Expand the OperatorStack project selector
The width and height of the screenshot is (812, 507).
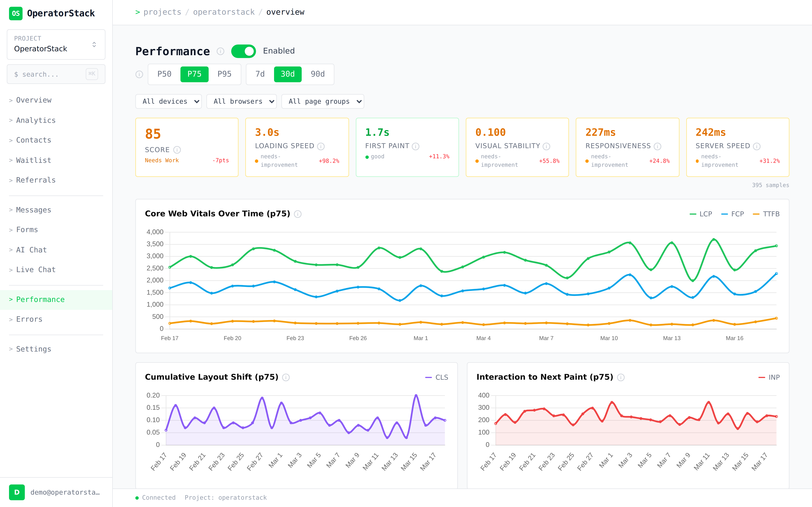coord(56,44)
